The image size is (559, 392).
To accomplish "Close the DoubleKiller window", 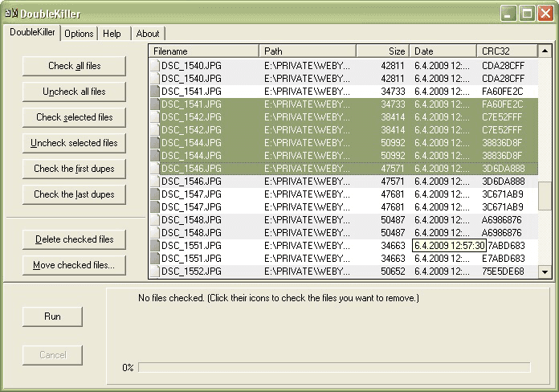I will point(545,14).
